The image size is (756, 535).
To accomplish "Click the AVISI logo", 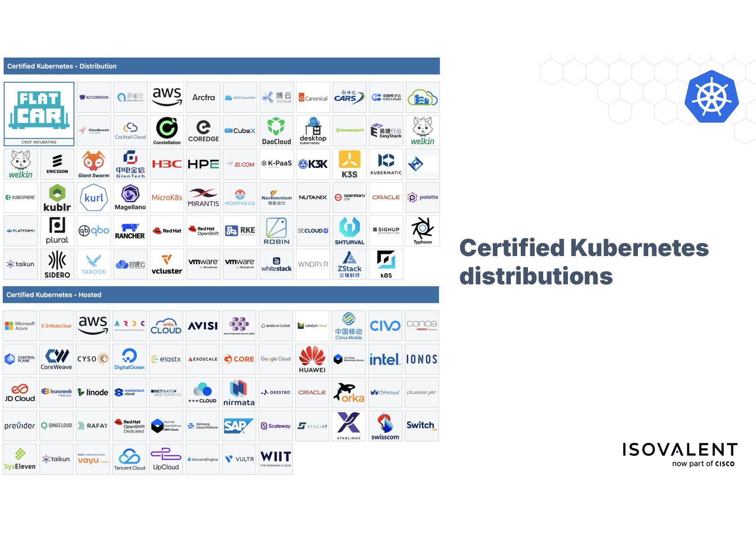I will pyautogui.click(x=202, y=326).
